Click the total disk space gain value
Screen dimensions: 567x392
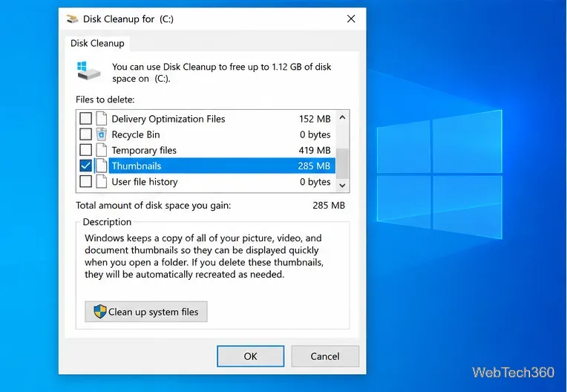[329, 206]
